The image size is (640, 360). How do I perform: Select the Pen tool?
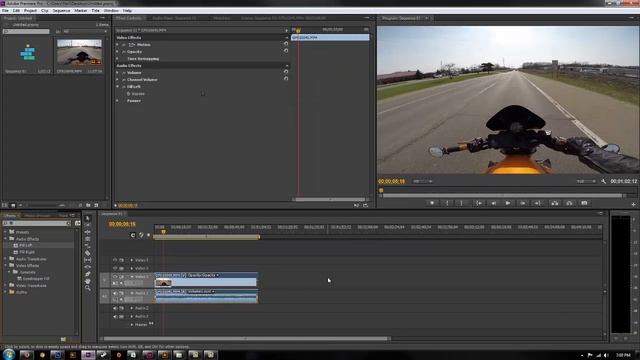click(88, 274)
